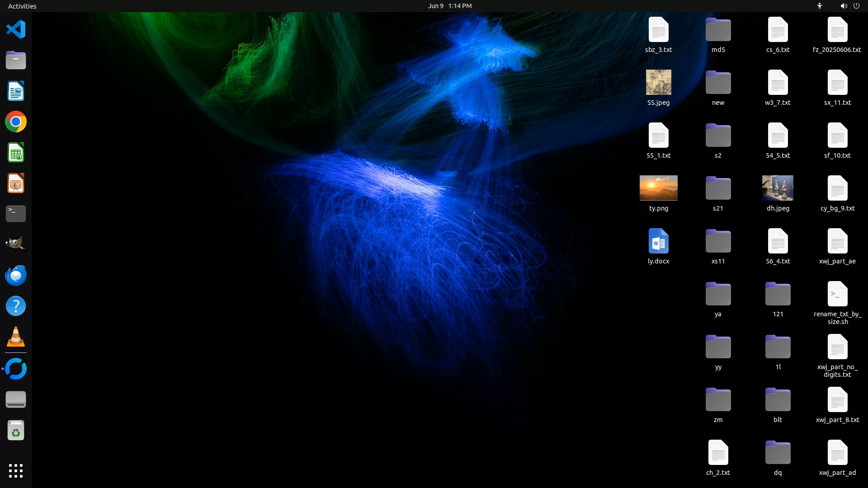This screenshot has width=868, height=488.
Task: Open the accessibility menu in top bar
Action: (x=819, y=6)
